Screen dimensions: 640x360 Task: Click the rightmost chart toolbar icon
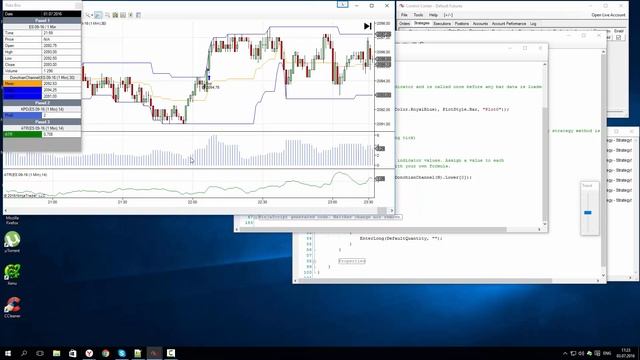click(138, 15)
